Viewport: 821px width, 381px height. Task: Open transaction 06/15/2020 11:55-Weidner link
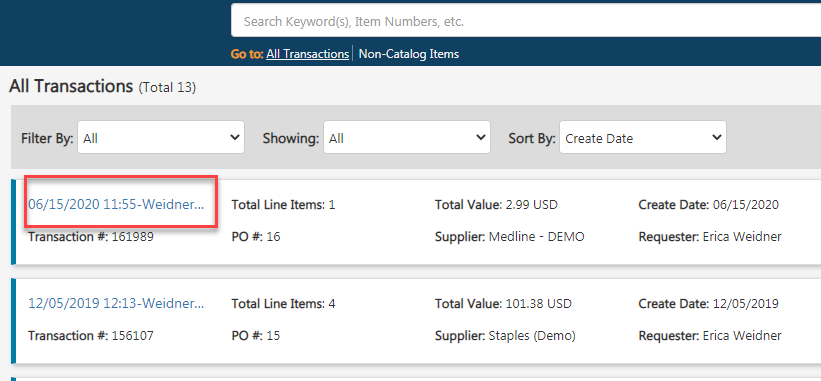click(x=116, y=205)
